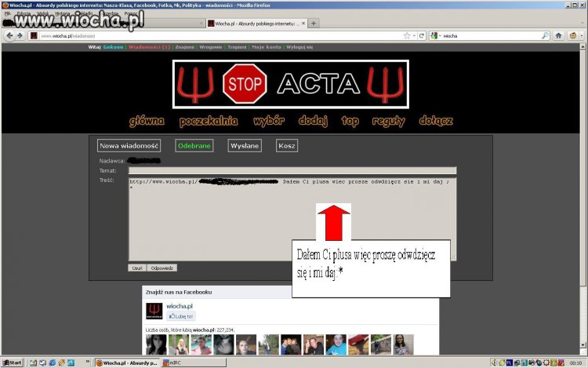Screen dimensions: 588x368
Task: Click the wiocha.pl Facebook logo thumbnail
Action: (x=154, y=311)
